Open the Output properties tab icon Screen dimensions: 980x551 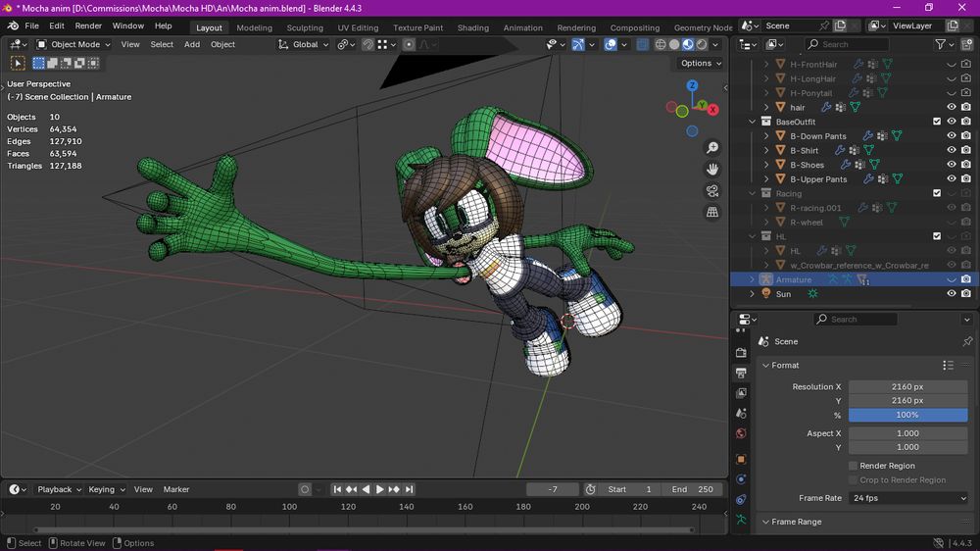pos(741,373)
